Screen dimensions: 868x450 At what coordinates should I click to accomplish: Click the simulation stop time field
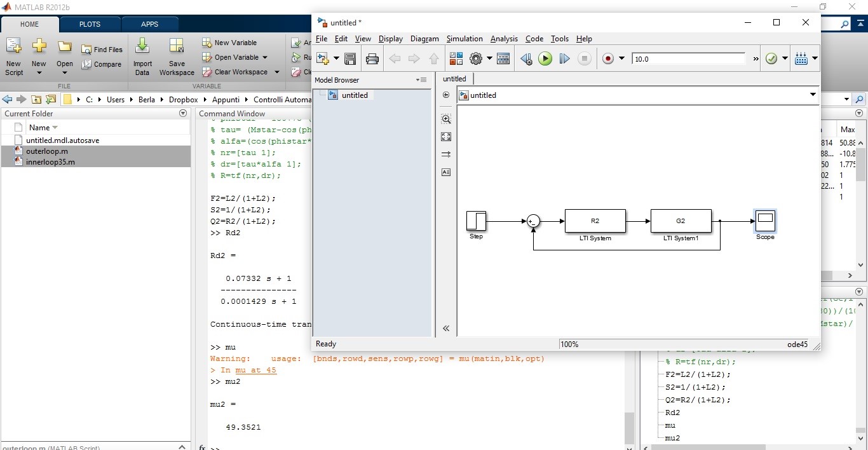pos(688,59)
